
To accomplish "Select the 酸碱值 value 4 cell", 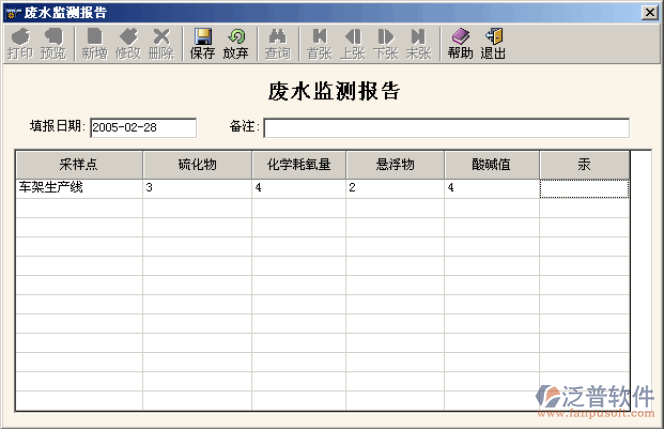I will [x=492, y=188].
